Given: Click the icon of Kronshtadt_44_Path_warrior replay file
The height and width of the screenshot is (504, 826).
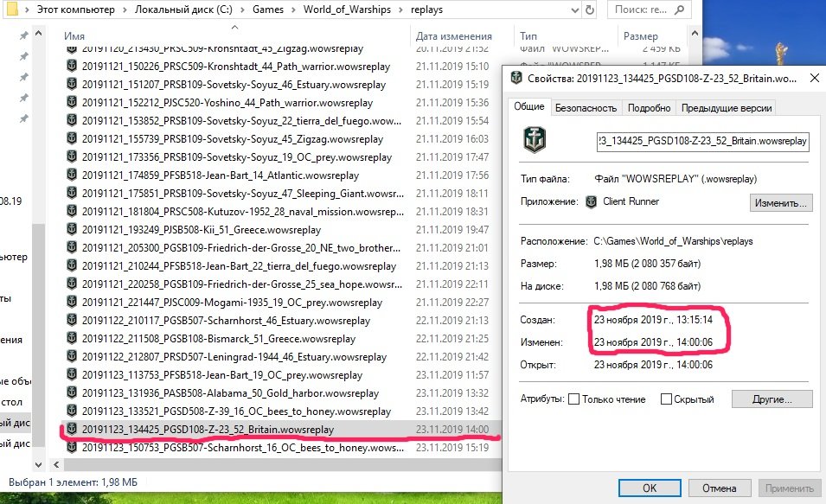Looking at the screenshot, I should pyautogui.click(x=72, y=66).
